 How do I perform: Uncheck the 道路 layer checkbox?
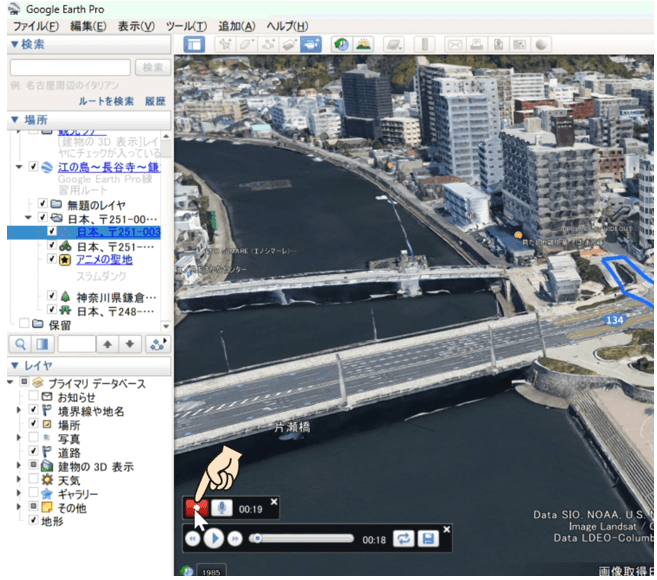[x=33, y=452]
